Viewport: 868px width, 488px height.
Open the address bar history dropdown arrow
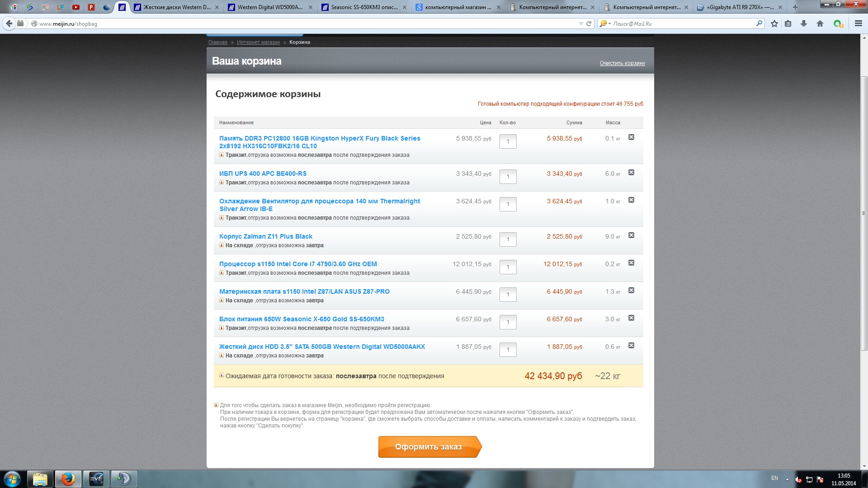coord(581,23)
